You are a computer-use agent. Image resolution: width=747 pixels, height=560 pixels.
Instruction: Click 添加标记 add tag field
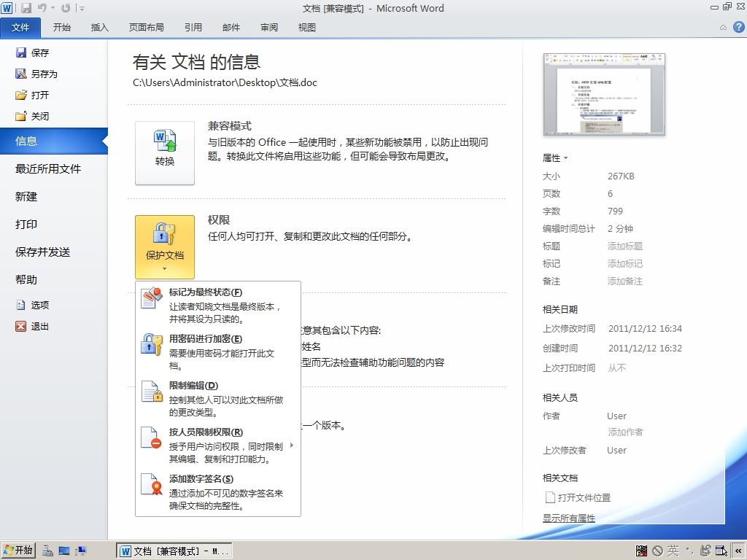625,264
